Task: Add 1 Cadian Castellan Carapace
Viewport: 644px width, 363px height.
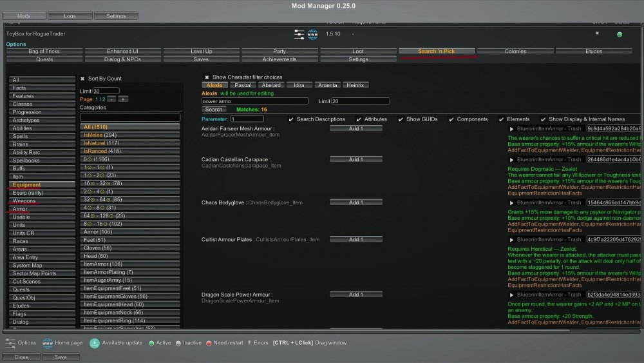Action: pyautogui.click(x=355, y=159)
